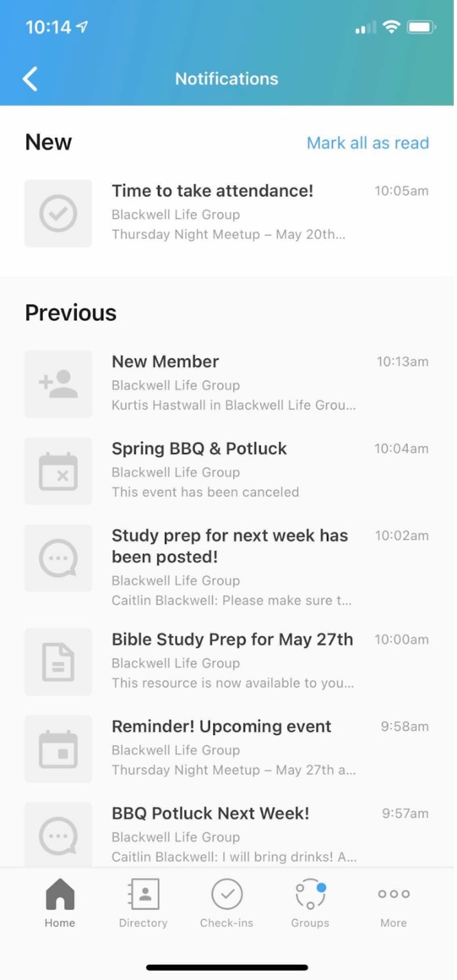Click the upcoming event calendar icon
Image resolution: width=457 pixels, height=980 pixels.
click(x=58, y=749)
